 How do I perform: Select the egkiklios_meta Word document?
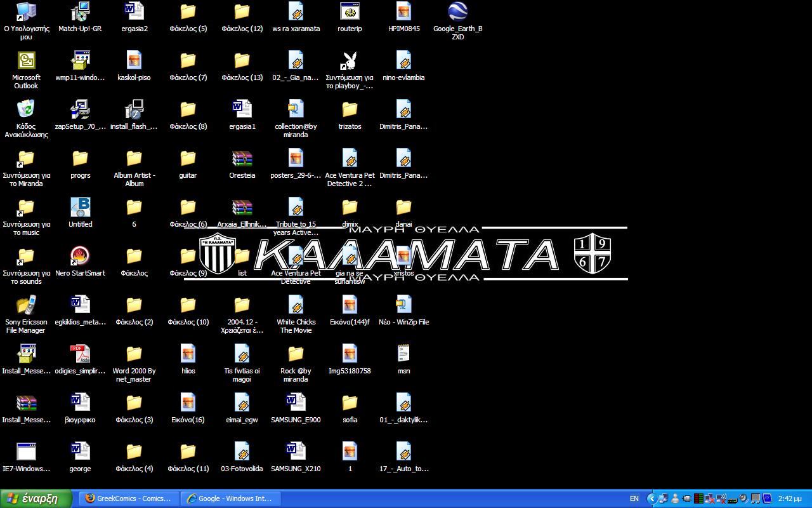click(x=80, y=305)
